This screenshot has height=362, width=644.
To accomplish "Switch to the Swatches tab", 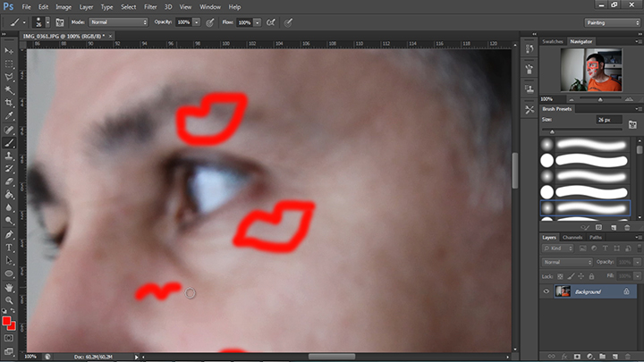I will coord(553,41).
